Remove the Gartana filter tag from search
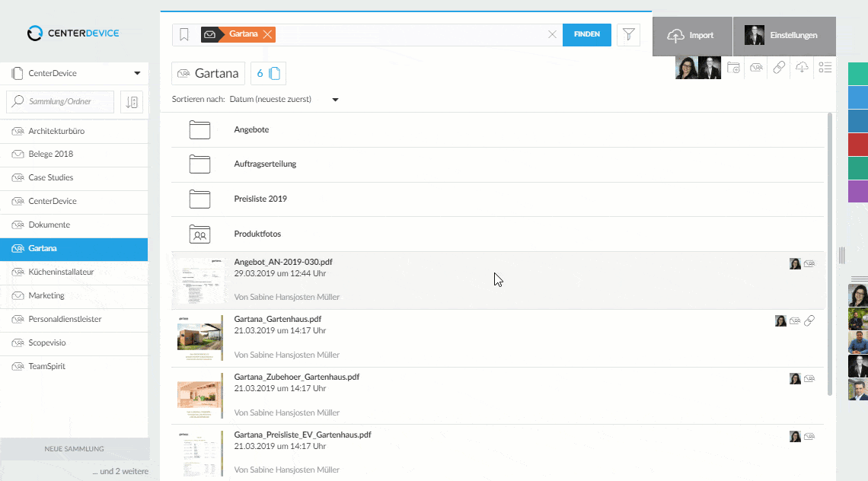 click(267, 34)
